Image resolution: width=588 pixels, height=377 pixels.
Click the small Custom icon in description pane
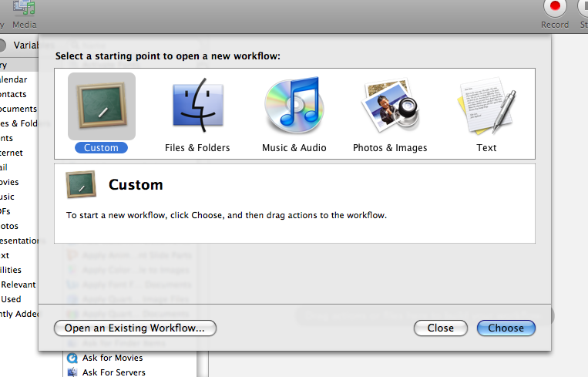pos(81,184)
